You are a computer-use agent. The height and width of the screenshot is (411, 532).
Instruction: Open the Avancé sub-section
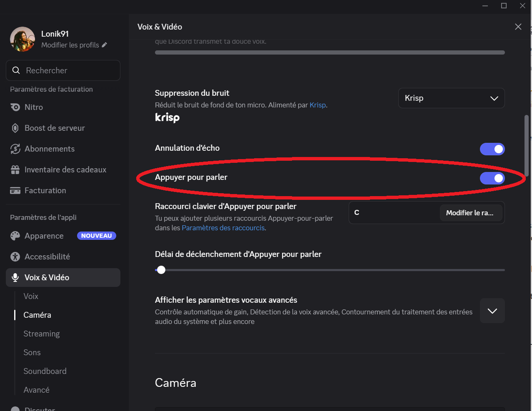pos(37,390)
